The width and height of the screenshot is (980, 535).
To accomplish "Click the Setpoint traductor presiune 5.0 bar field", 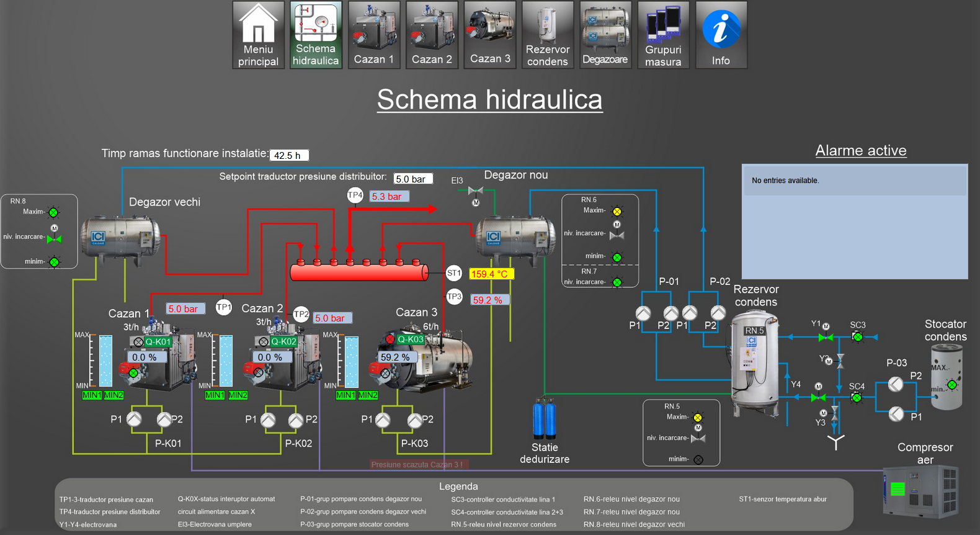I will click(x=413, y=179).
